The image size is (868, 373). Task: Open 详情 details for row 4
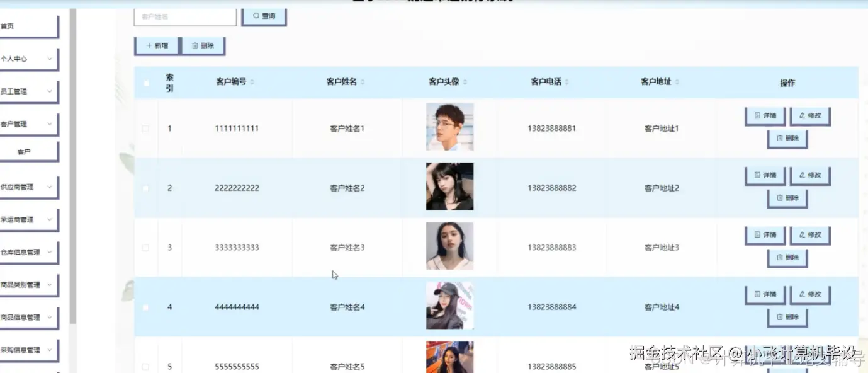[x=765, y=295]
